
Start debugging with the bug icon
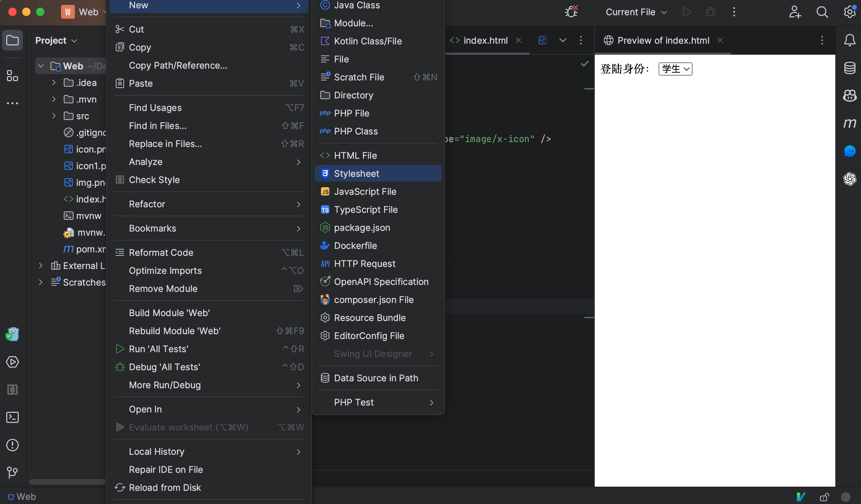point(710,12)
